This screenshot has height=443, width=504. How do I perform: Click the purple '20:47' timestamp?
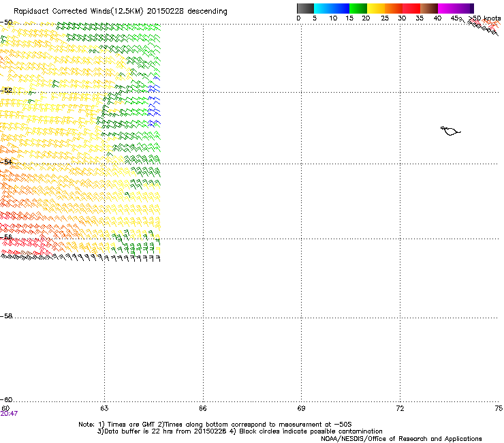9,414
